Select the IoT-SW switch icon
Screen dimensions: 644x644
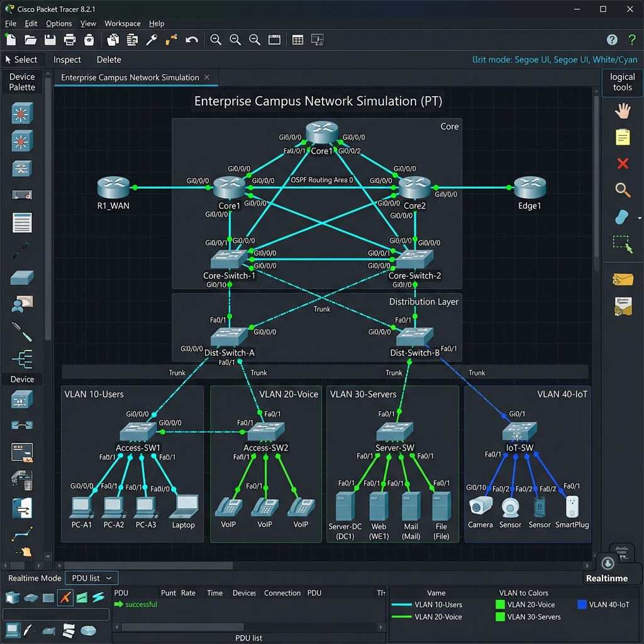coord(519,431)
